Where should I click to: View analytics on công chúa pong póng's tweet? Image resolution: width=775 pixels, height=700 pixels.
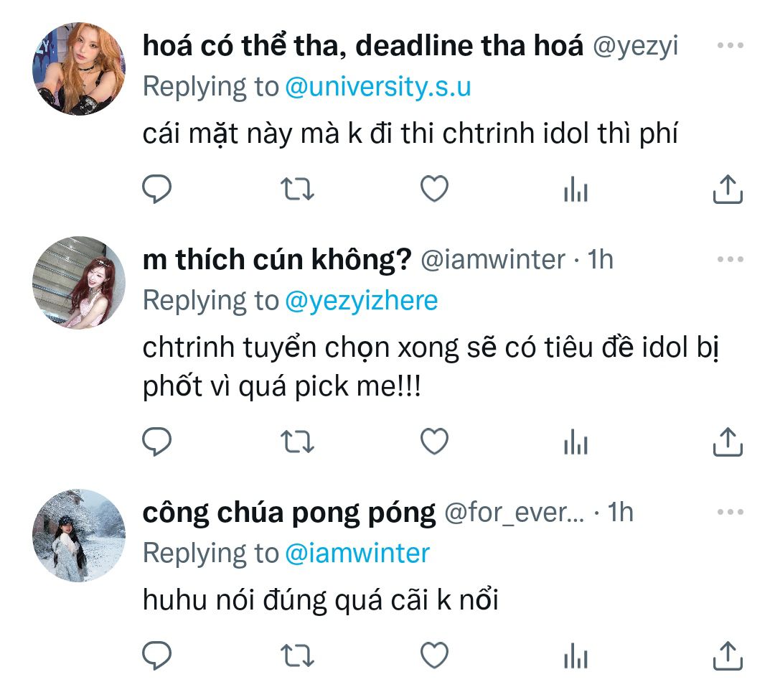[575, 655]
